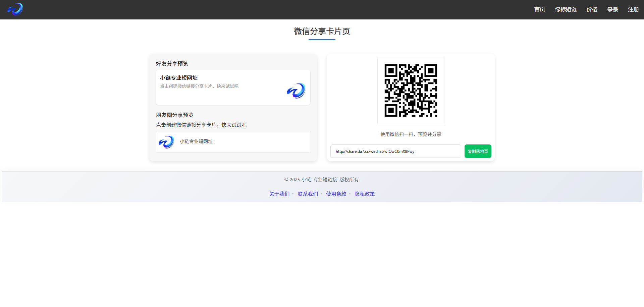The height and width of the screenshot is (307, 644).
Task: Click the 复制落地页 green button
Action: coord(478,151)
